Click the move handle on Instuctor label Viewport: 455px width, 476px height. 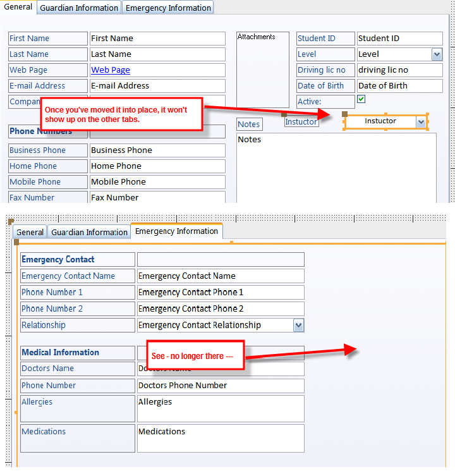[284, 114]
